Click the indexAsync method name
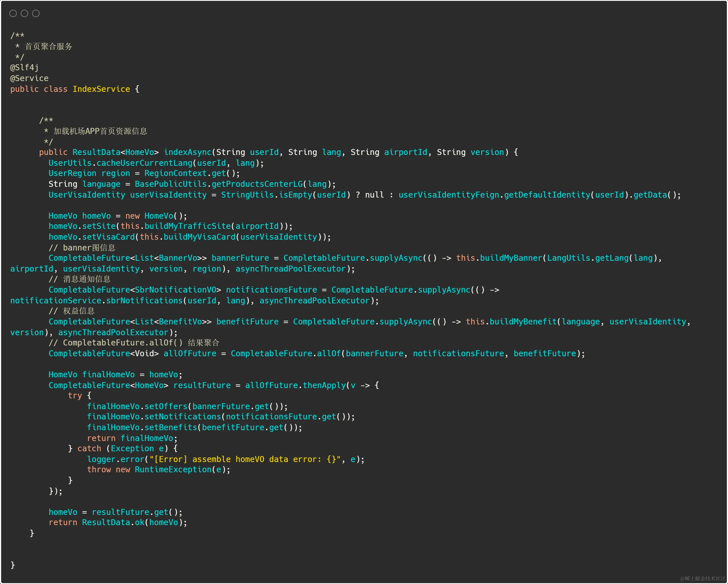This screenshot has width=728, height=584. (187, 152)
